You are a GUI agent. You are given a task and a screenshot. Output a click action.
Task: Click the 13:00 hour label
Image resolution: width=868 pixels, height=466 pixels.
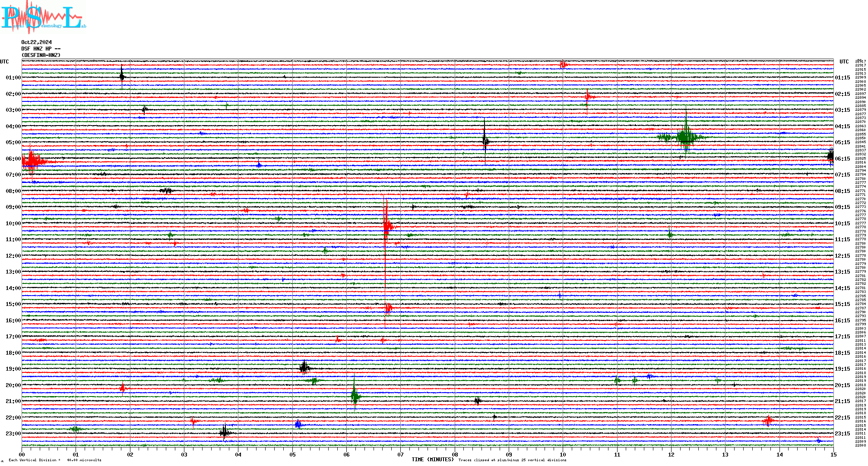pos(13,272)
